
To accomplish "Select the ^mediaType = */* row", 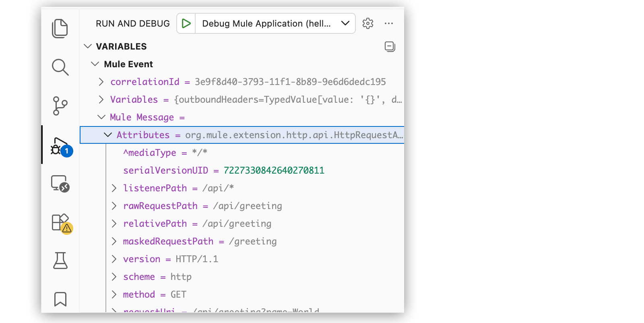I will (242, 153).
